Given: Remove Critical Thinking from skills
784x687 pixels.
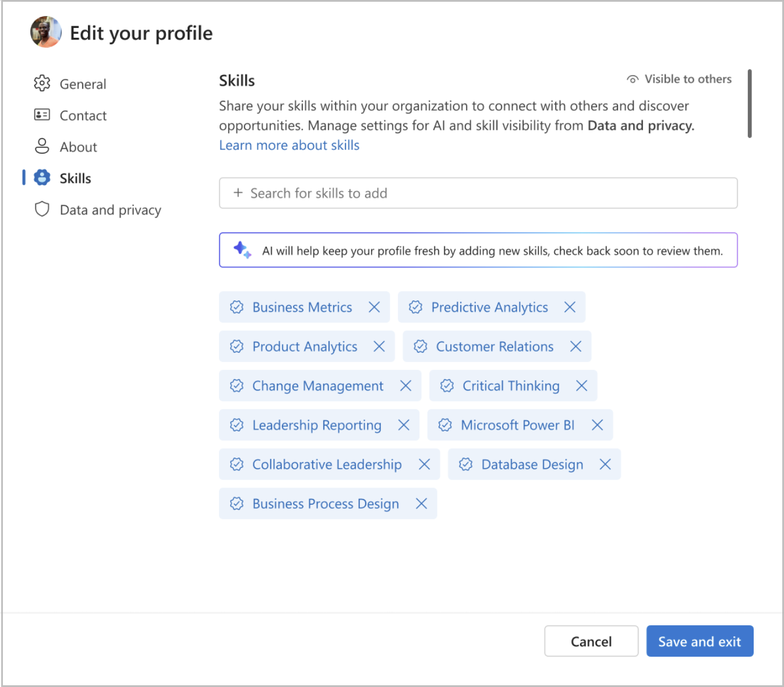Looking at the screenshot, I should pyautogui.click(x=581, y=385).
